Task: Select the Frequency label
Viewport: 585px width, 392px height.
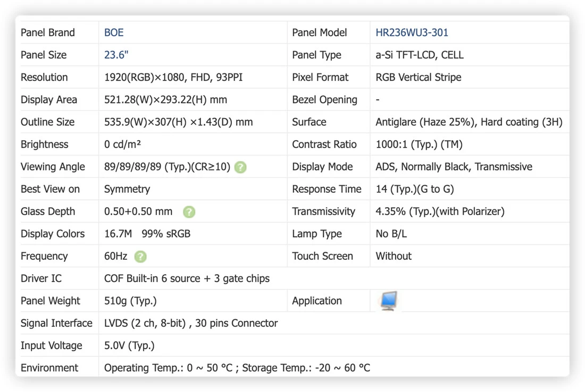Action: tap(44, 256)
